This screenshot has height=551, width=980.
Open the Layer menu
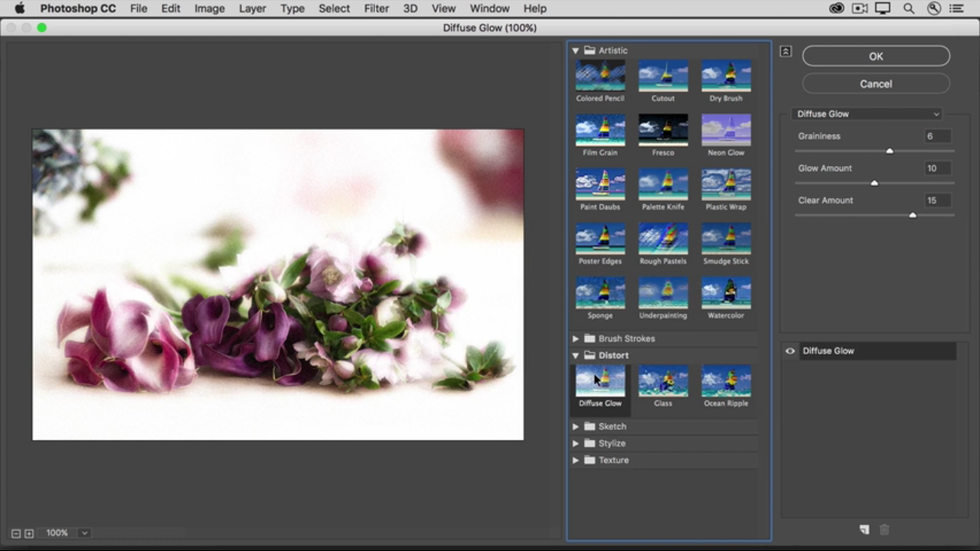tap(252, 8)
